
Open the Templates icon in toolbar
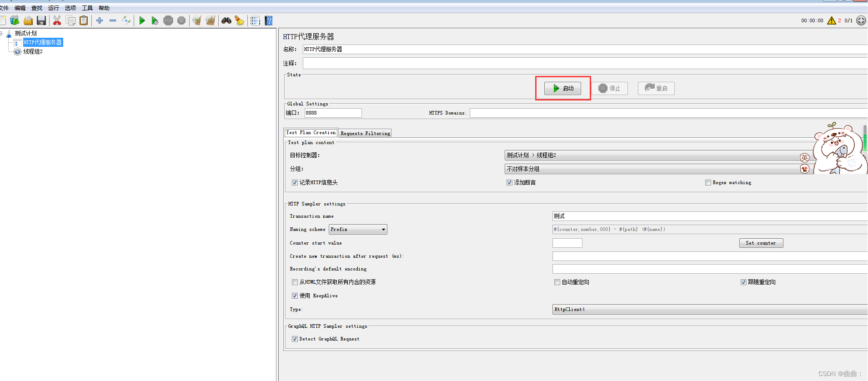[15, 20]
